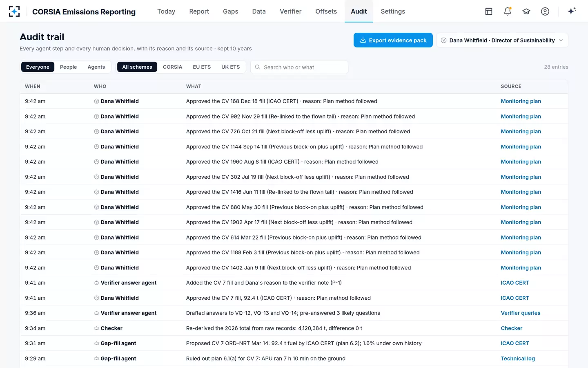Click person icon beside CV 168 Dec 18 row

click(97, 101)
